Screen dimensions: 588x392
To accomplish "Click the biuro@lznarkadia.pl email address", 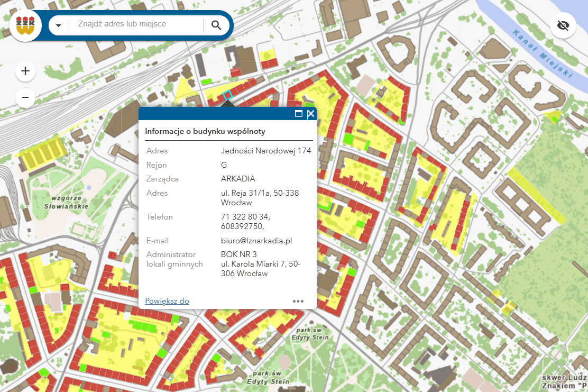I will pos(256,241).
